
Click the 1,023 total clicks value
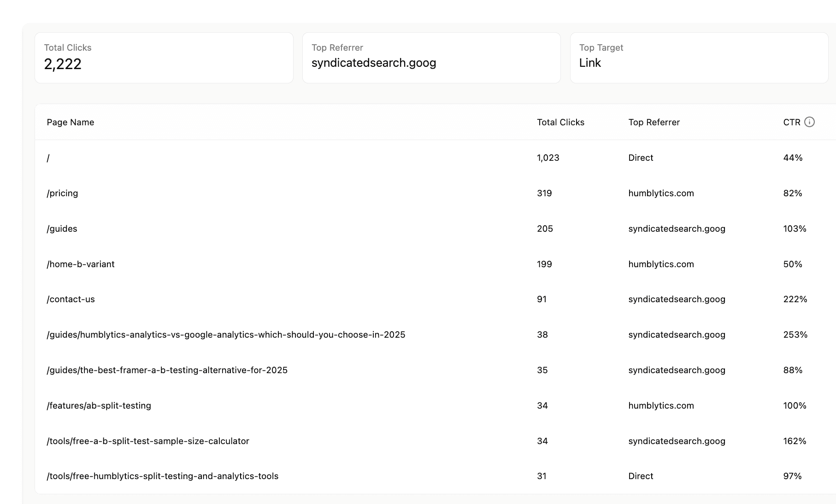pyautogui.click(x=548, y=158)
